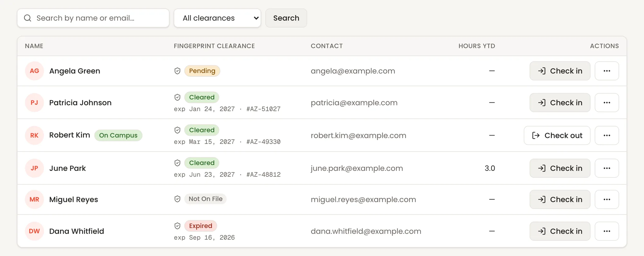
Task: Click shield icon in Miguel Reyes row
Action: click(x=177, y=199)
